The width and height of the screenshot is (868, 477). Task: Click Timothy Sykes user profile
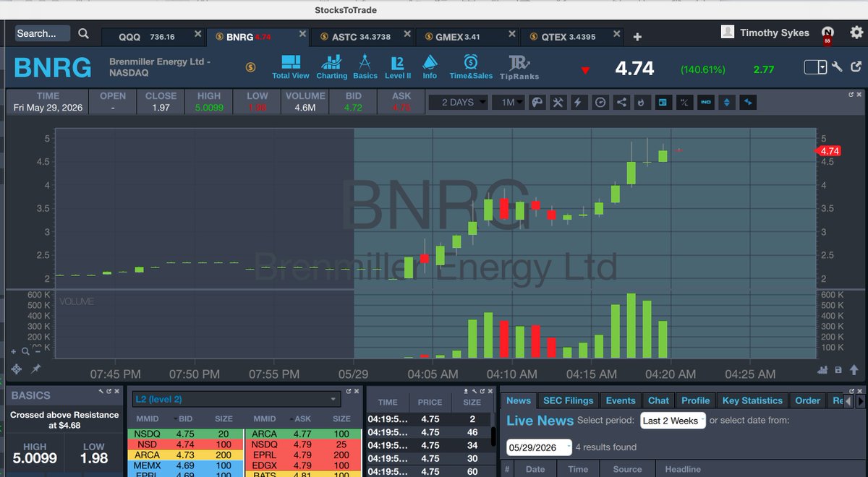[766, 33]
